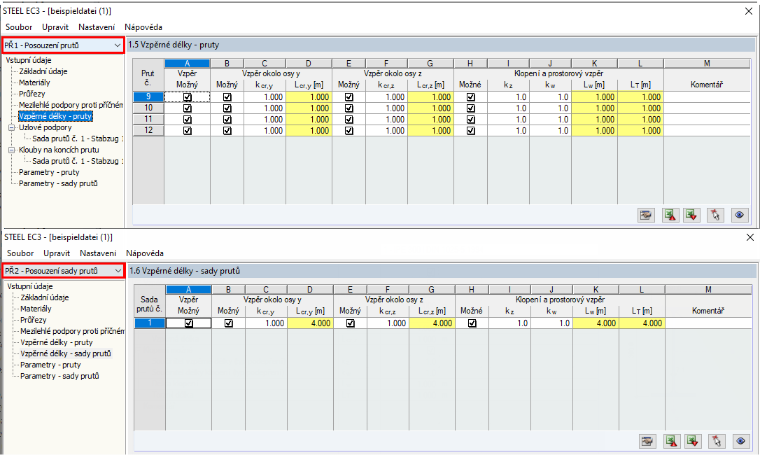Import from Excel in the lower window
This screenshot has width=760, height=456.
click(x=693, y=441)
